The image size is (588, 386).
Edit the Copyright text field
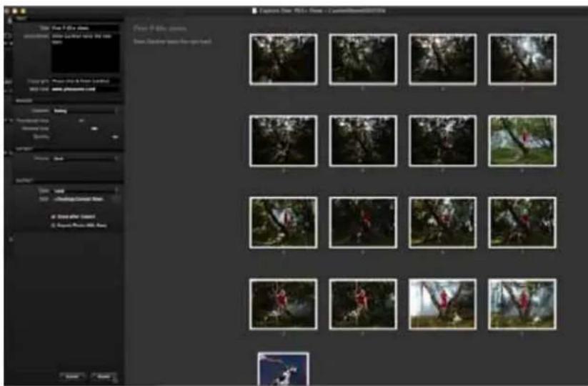(x=86, y=81)
